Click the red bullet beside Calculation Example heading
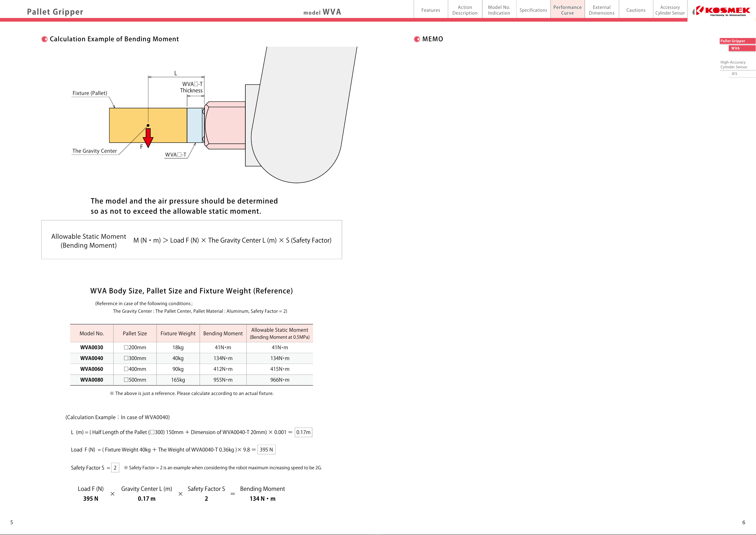Screen dimensions: 756x535 click(x=44, y=39)
